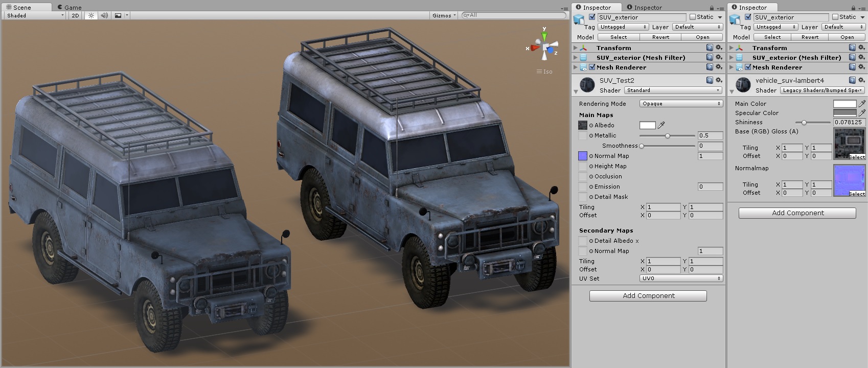Click the Smoothness slider handle
The width and height of the screenshot is (868, 368).
(x=642, y=146)
